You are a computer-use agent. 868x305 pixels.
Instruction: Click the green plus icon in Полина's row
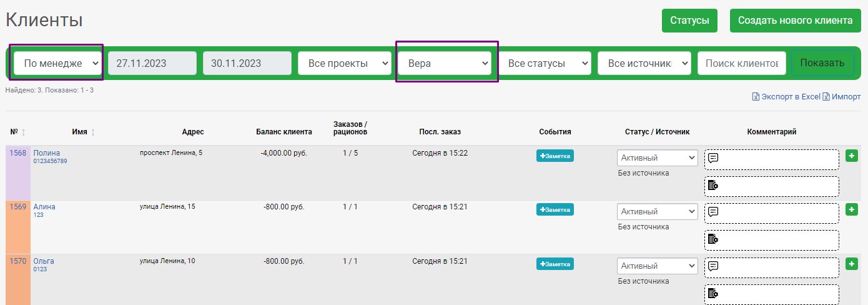click(851, 155)
